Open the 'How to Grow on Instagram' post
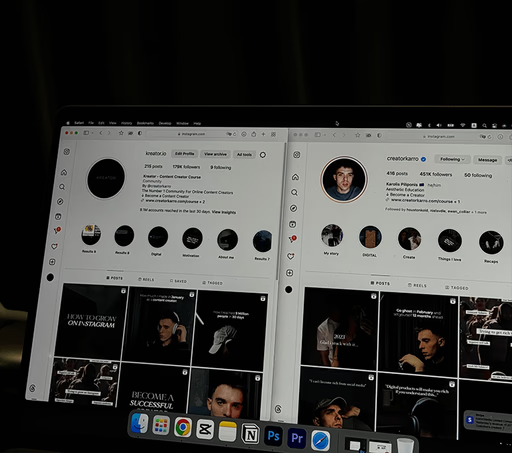 click(x=91, y=320)
